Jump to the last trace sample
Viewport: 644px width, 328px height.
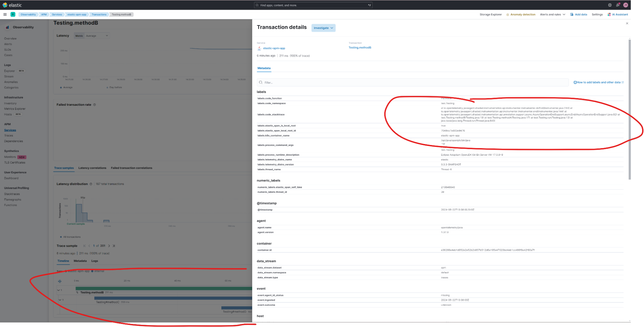(114, 246)
